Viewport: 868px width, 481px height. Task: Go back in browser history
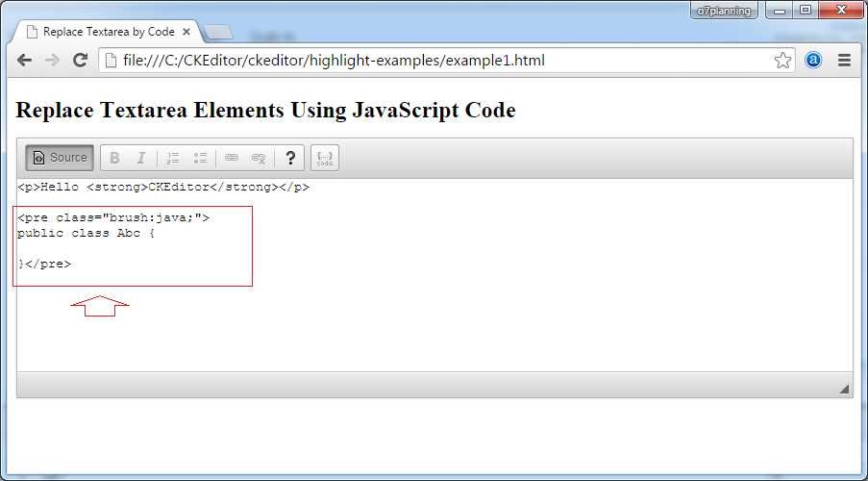(x=24, y=61)
